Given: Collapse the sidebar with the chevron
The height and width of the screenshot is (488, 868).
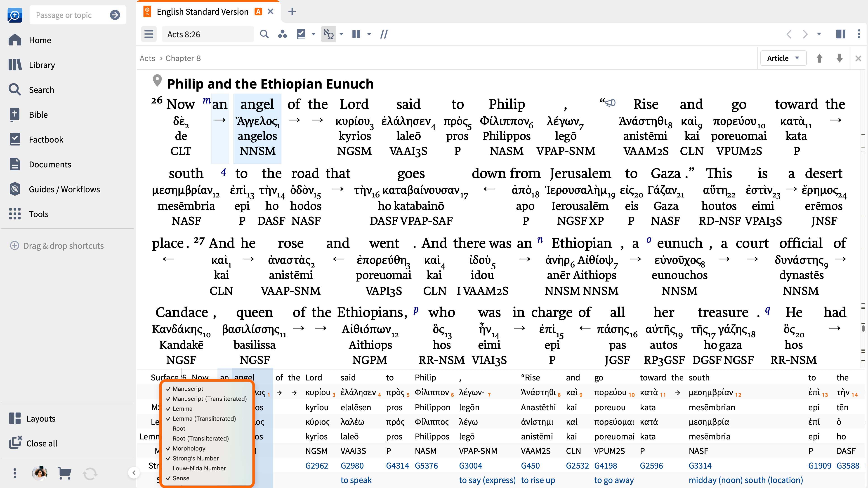Looking at the screenshot, I should tap(134, 473).
